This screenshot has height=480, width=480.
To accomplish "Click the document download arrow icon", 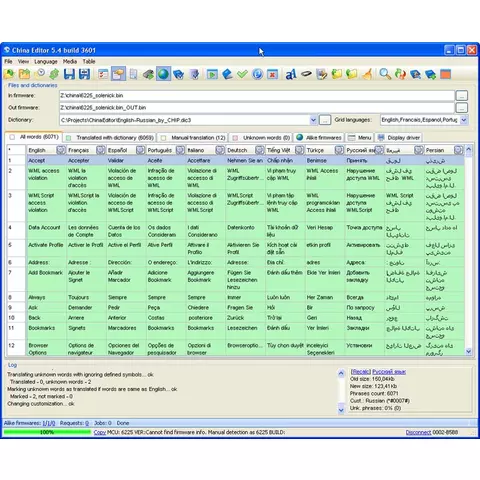I will click(x=194, y=74).
